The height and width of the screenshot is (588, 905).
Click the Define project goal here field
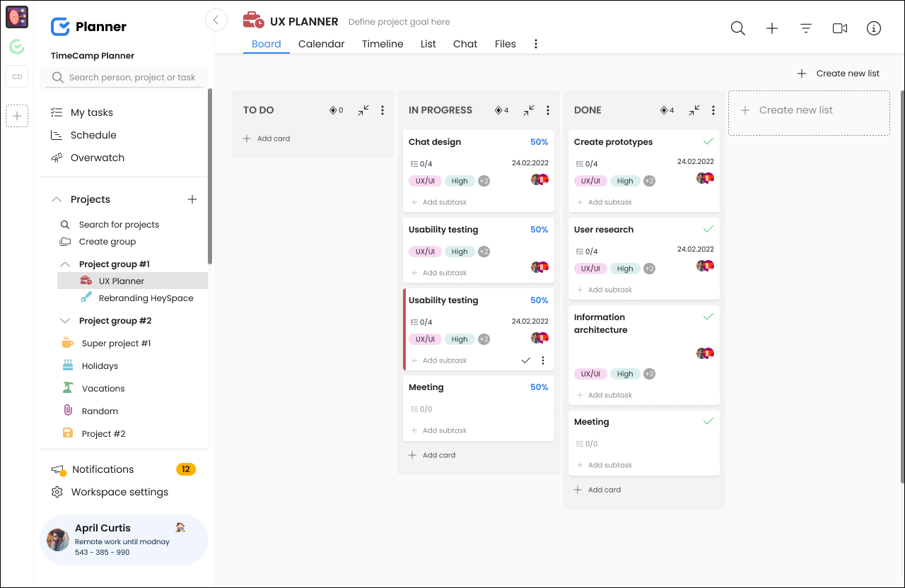click(x=399, y=21)
